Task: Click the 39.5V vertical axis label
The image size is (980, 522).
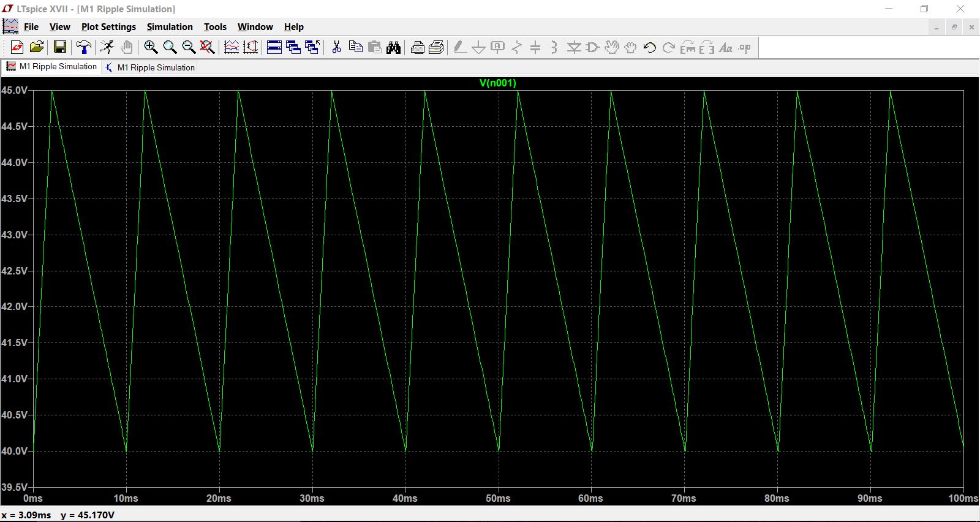Action: point(14,487)
